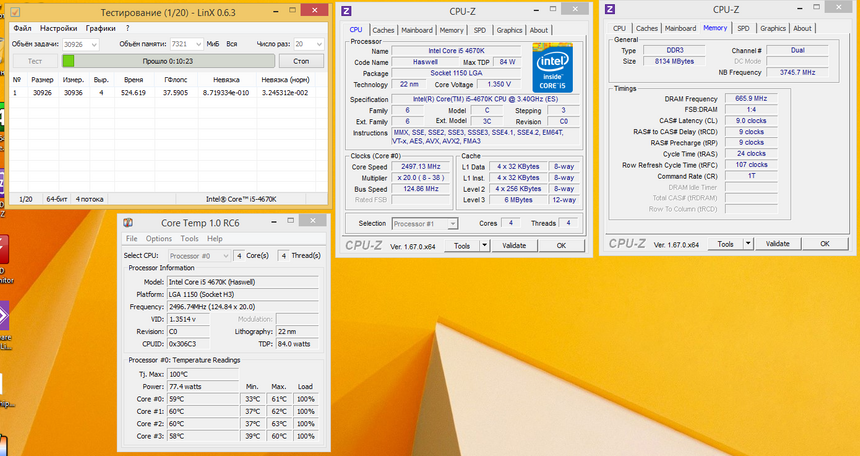Open the Графики menu in LinX
The width and height of the screenshot is (860, 456).
pos(100,28)
